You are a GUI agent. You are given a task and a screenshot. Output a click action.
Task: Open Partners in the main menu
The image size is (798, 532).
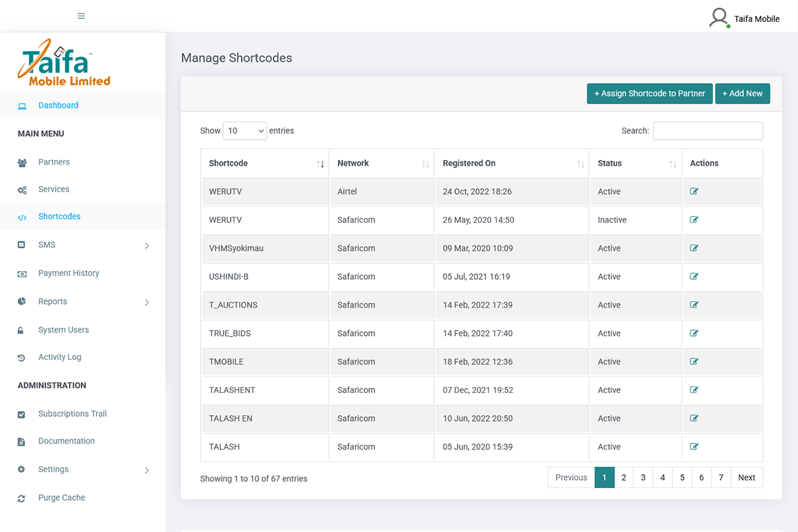[54, 162]
